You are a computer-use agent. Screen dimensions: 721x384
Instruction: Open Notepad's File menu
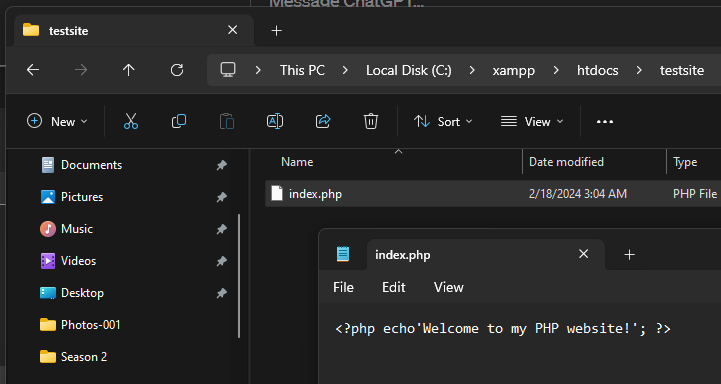(x=343, y=287)
